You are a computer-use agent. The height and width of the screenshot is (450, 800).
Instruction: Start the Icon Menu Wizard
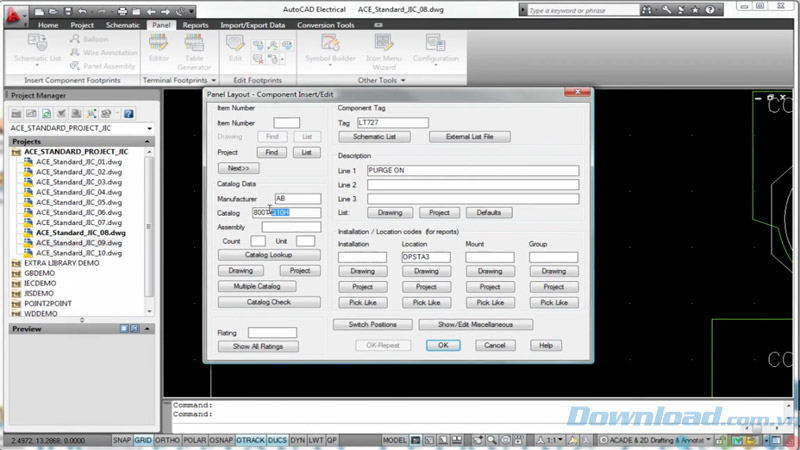[383, 47]
